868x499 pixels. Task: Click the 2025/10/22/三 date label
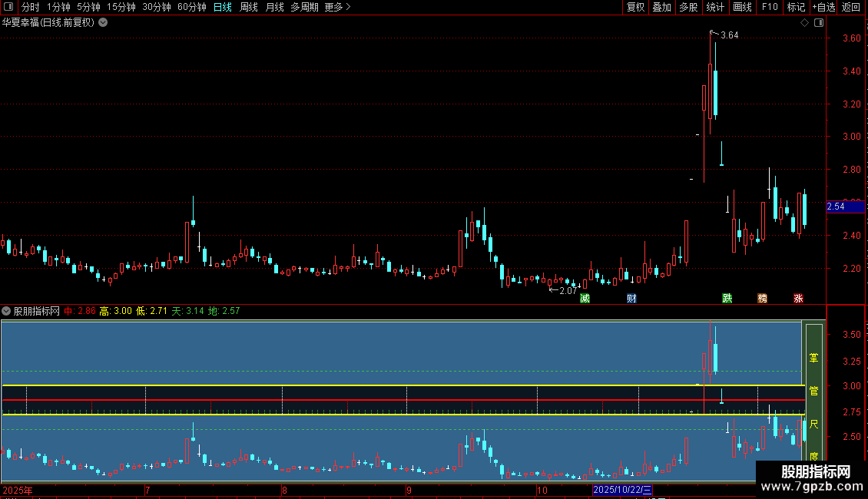[622, 490]
